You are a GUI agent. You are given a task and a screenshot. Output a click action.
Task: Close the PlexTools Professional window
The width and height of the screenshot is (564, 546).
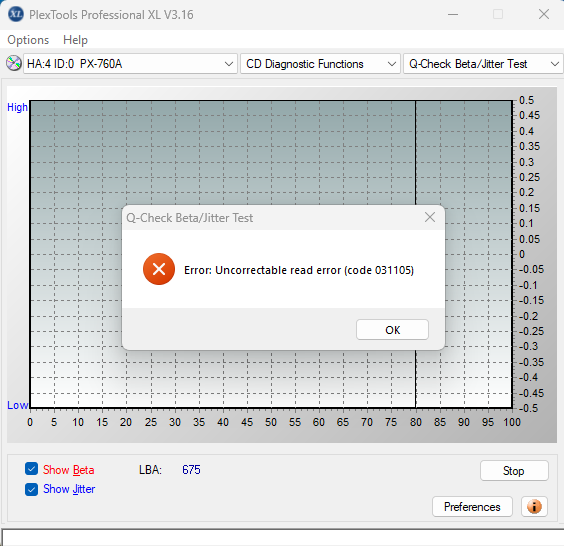click(543, 14)
